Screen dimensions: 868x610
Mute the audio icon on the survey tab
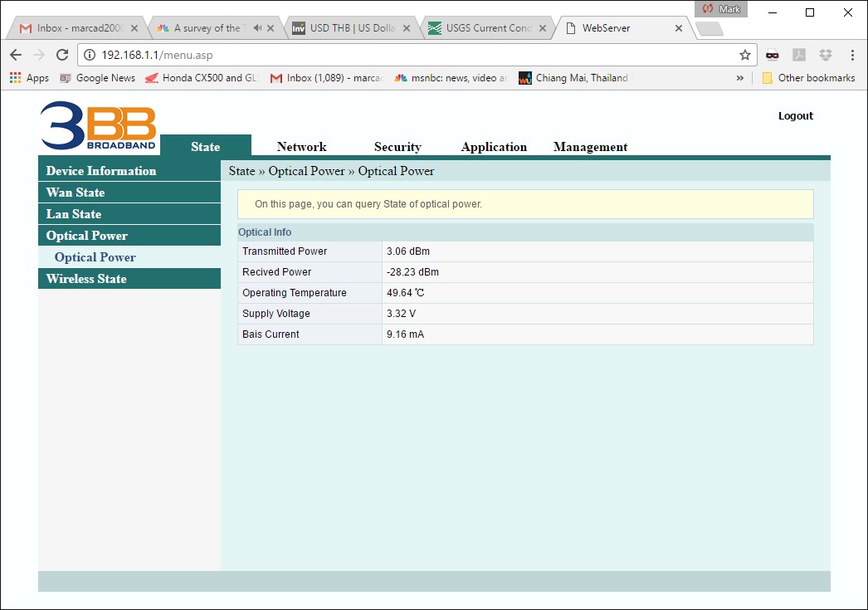(x=257, y=27)
